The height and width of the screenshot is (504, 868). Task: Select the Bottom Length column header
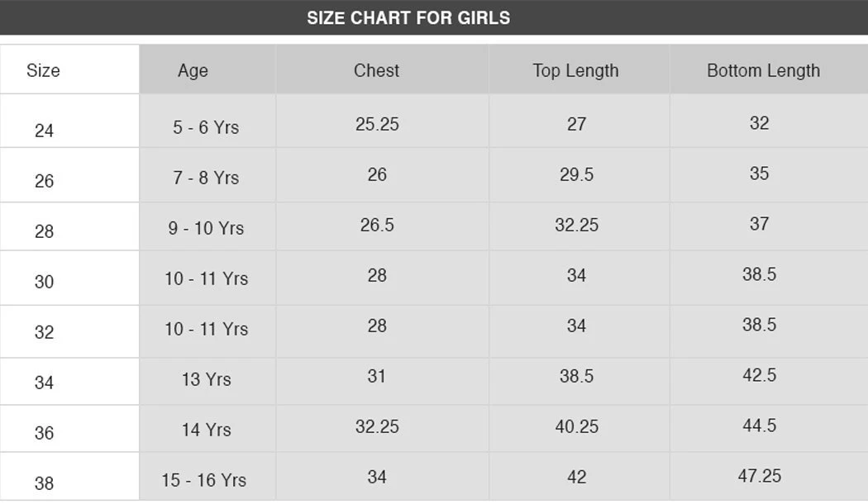coord(763,71)
